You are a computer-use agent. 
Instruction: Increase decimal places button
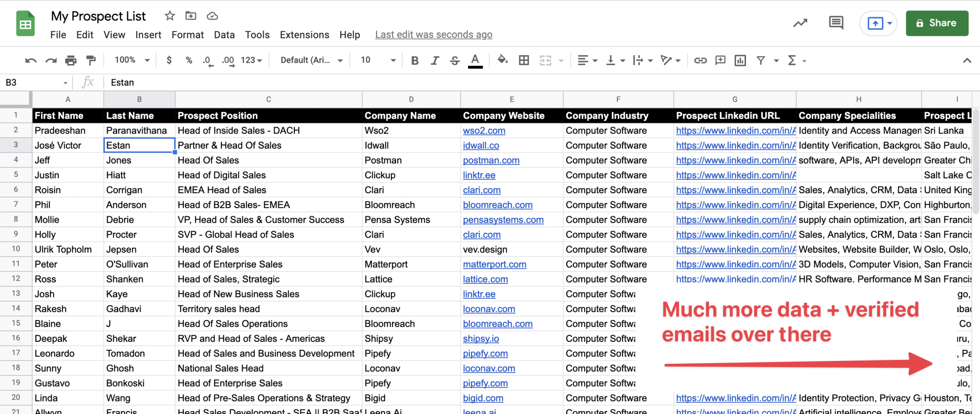click(228, 61)
